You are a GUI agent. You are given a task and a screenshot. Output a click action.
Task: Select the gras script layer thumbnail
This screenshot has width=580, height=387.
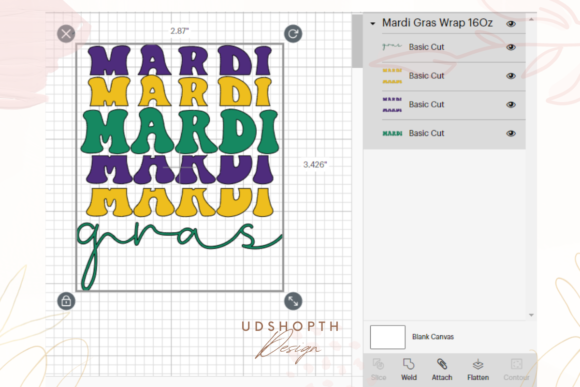pyautogui.click(x=392, y=47)
